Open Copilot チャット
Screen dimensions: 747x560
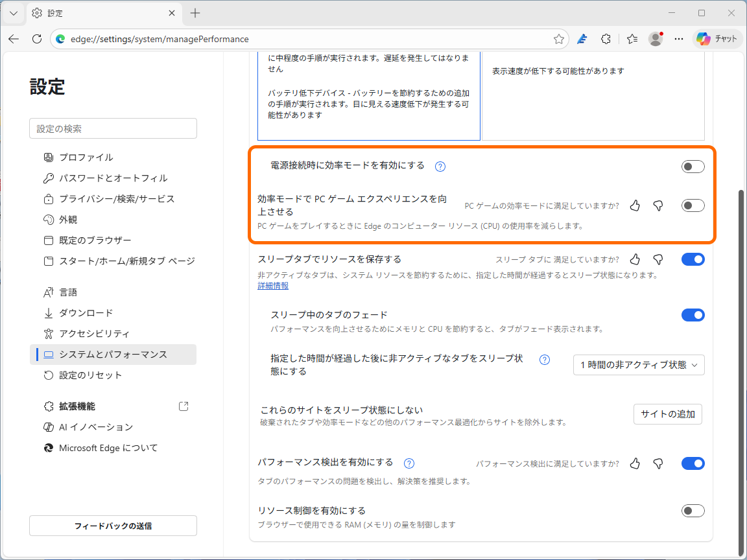click(x=717, y=39)
